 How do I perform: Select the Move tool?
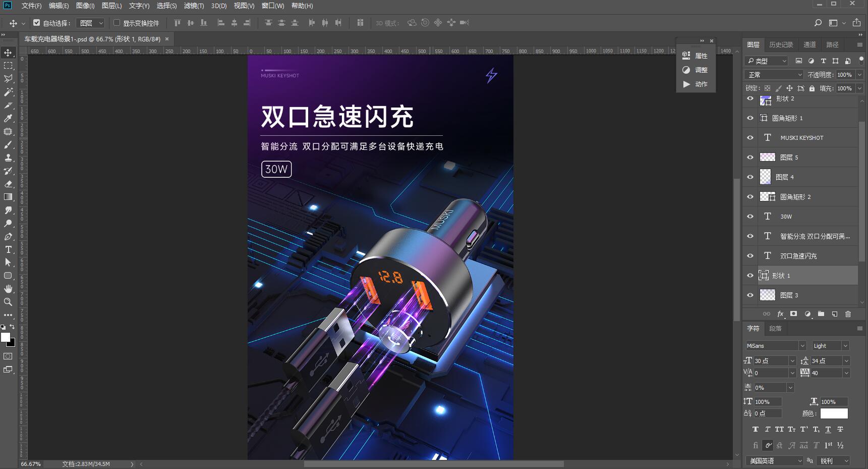(x=8, y=53)
